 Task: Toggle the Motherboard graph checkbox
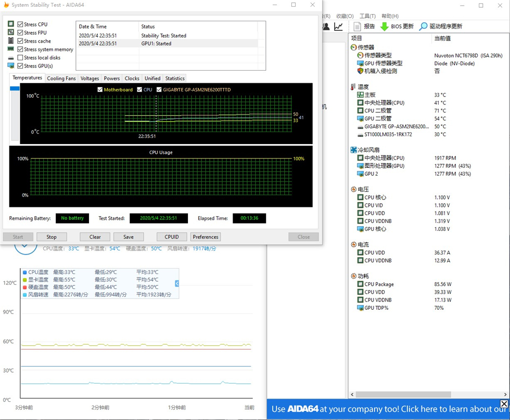tap(100, 90)
